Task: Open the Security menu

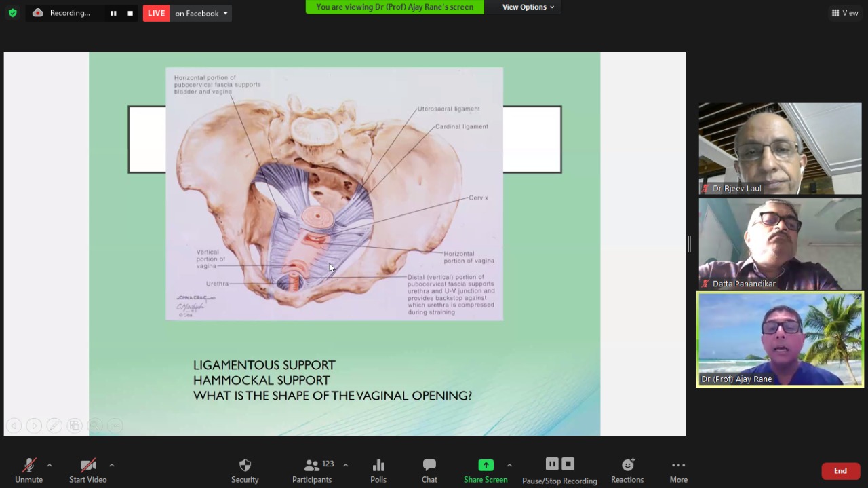Action: click(x=245, y=470)
